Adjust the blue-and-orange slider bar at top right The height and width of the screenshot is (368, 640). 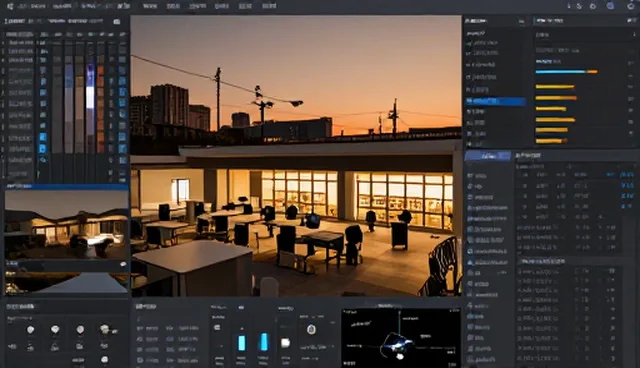(x=566, y=71)
